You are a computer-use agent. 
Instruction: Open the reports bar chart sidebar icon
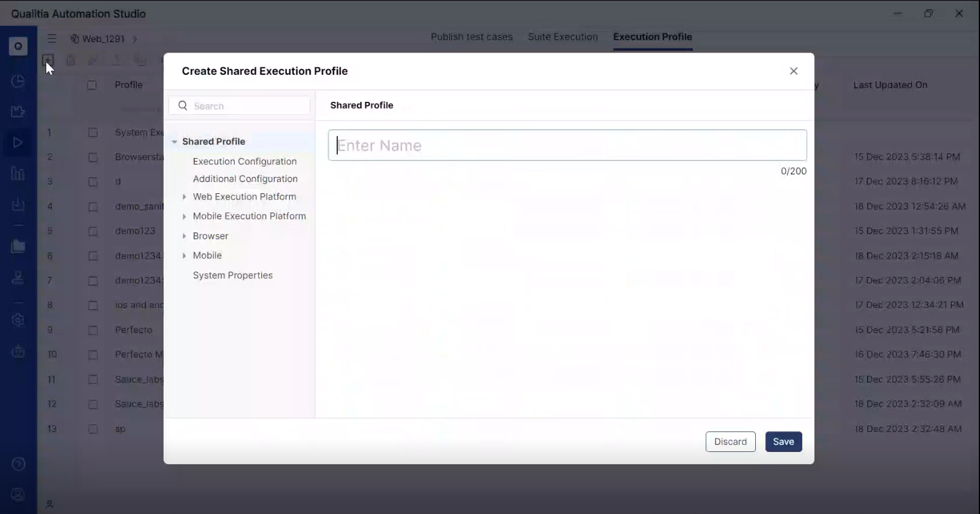18,174
